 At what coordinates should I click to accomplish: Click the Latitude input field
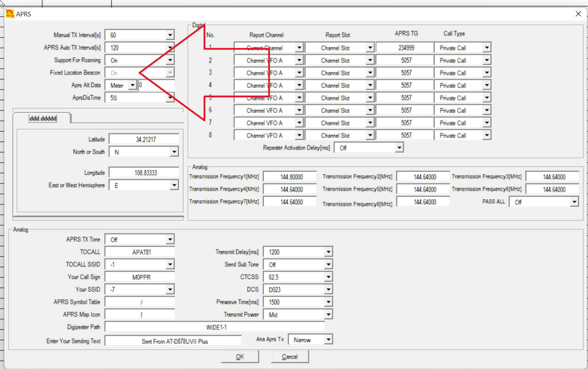(144, 139)
